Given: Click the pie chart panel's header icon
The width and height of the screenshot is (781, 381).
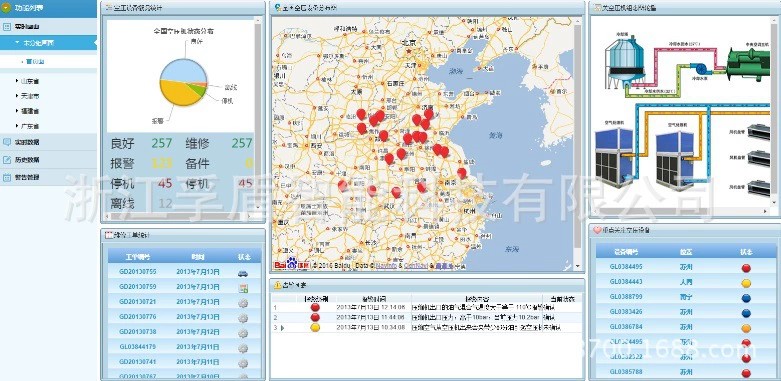Looking at the screenshot, I should (109, 8).
